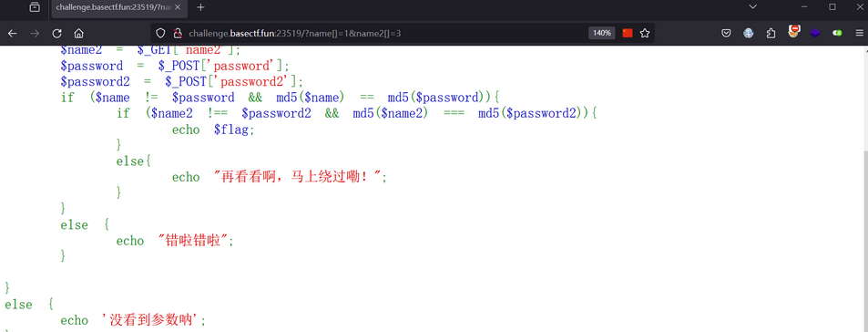Reset the 140% zoom level
The image size is (868, 332).
click(x=602, y=33)
